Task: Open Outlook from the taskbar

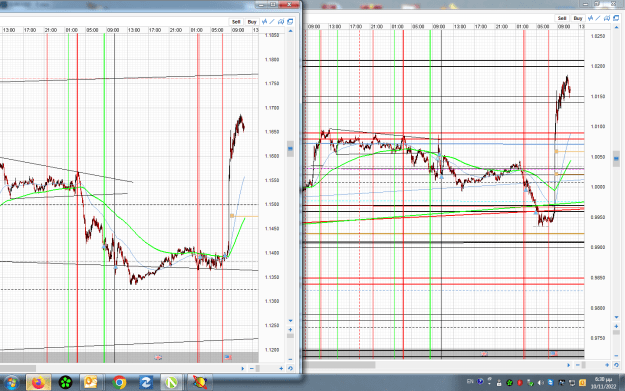Action: (x=91, y=383)
